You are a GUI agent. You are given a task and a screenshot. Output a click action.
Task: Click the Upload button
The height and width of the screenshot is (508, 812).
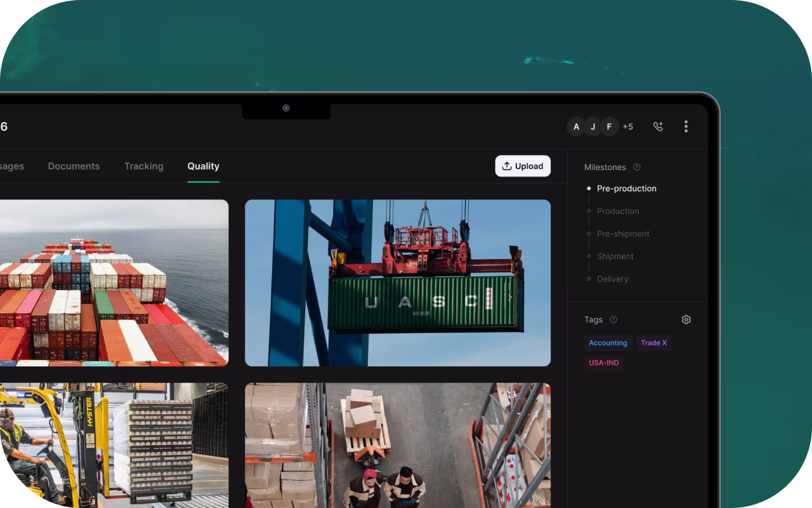click(523, 166)
